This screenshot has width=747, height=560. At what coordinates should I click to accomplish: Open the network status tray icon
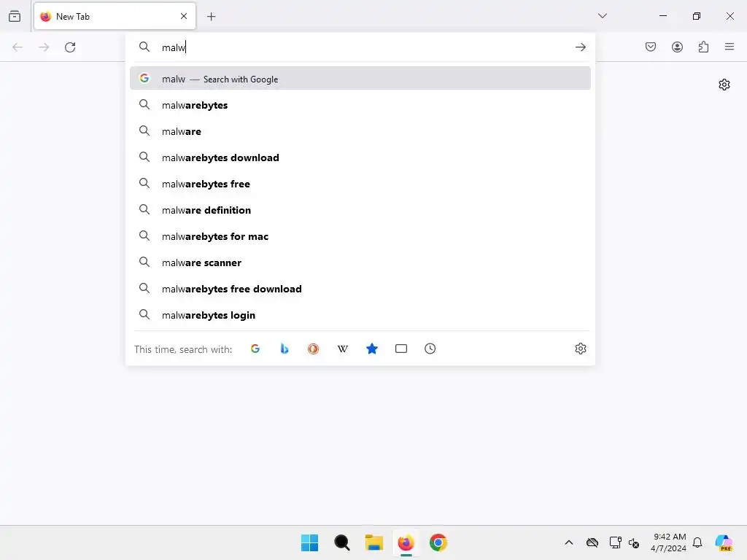pyautogui.click(x=615, y=542)
